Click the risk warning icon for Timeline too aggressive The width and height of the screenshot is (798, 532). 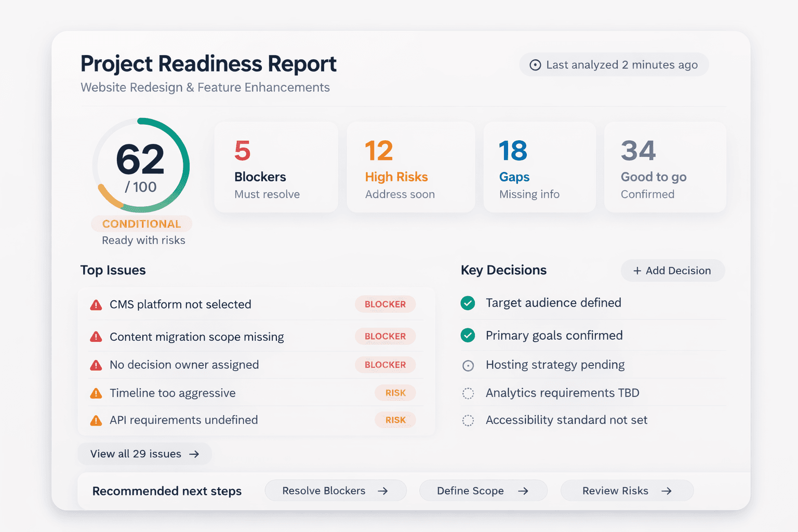point(96,393)
